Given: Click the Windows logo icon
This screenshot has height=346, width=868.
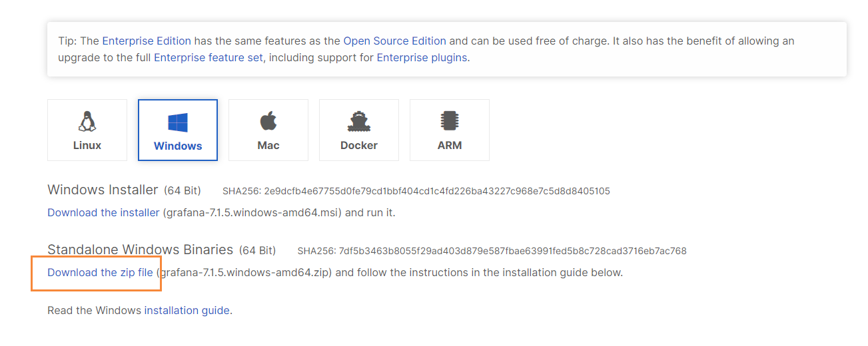Looking at the screenshot, I should (178, 122).
